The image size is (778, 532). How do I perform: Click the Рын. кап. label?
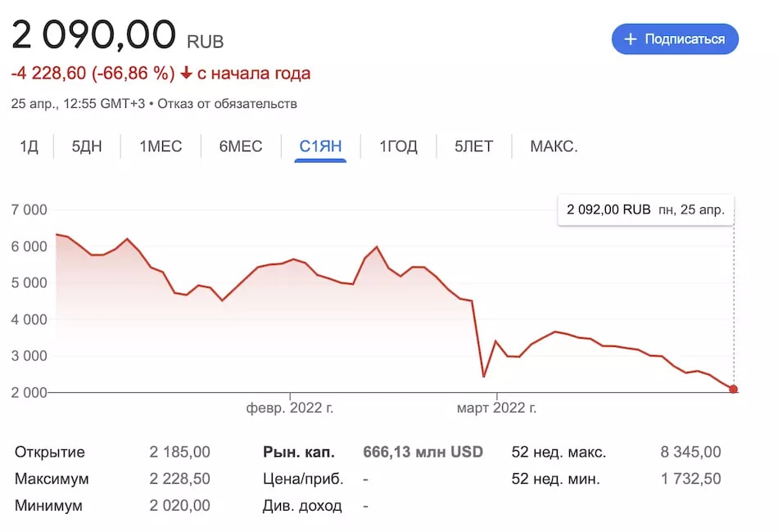299,452
